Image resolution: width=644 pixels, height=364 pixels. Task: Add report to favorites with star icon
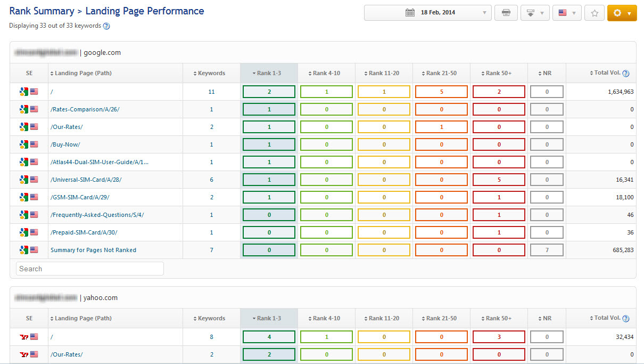tap(594, 13)
